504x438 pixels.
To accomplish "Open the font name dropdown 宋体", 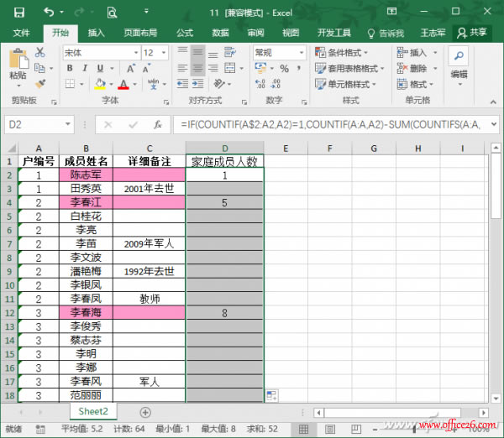I will (x=99, y=52).
